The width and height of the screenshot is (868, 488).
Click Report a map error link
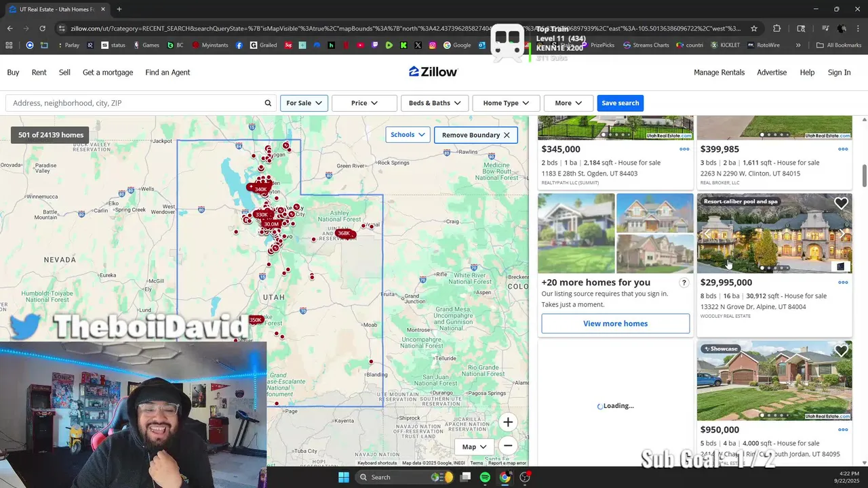tap(507, 463)
